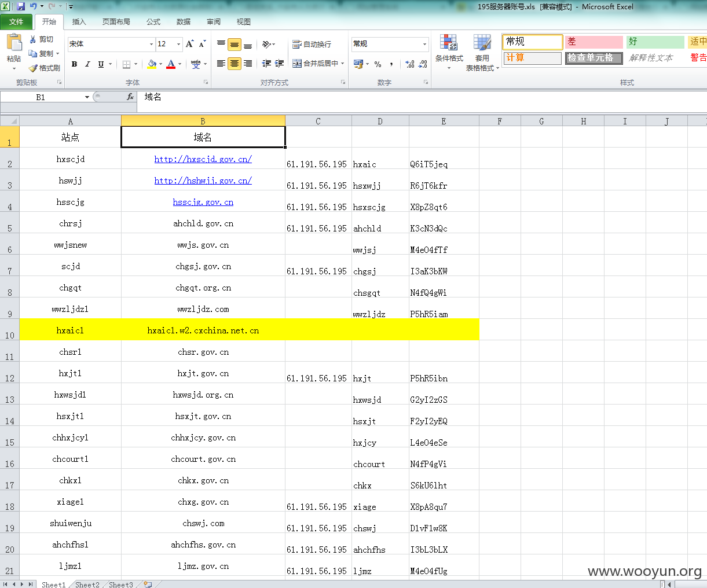Open the File (文件) tab
The height and width of the screenshot is (588, 707).
[16, 21]
